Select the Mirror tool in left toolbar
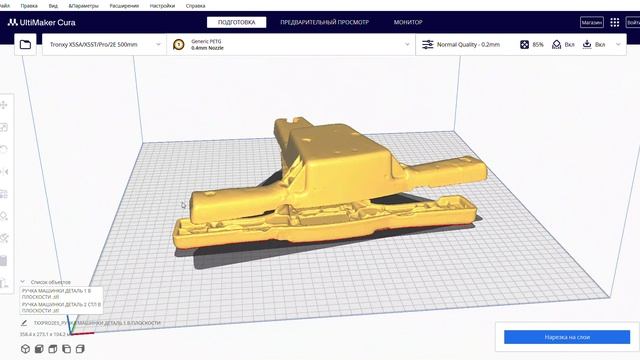This screenshot has width=640, height=360. coord(4,172)
